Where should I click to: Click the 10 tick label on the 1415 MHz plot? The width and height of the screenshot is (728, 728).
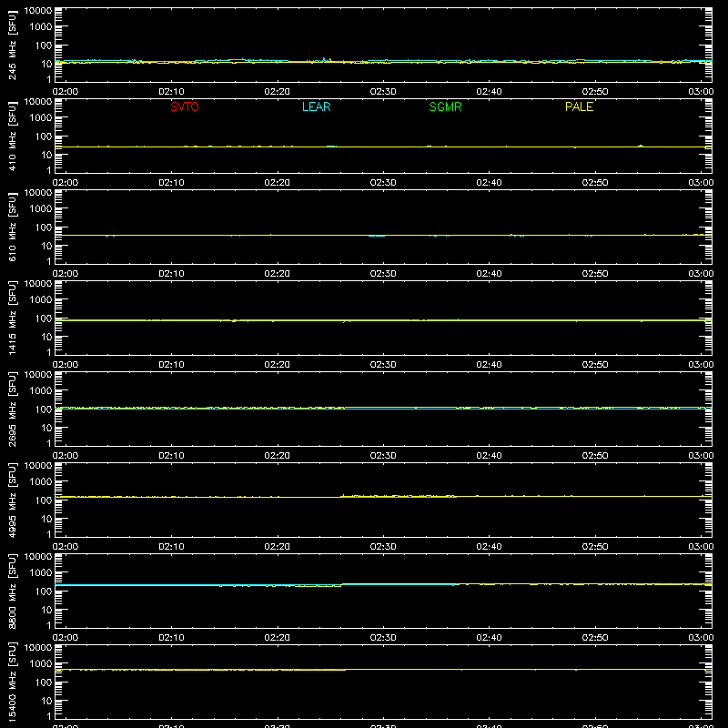coord(46,337)
